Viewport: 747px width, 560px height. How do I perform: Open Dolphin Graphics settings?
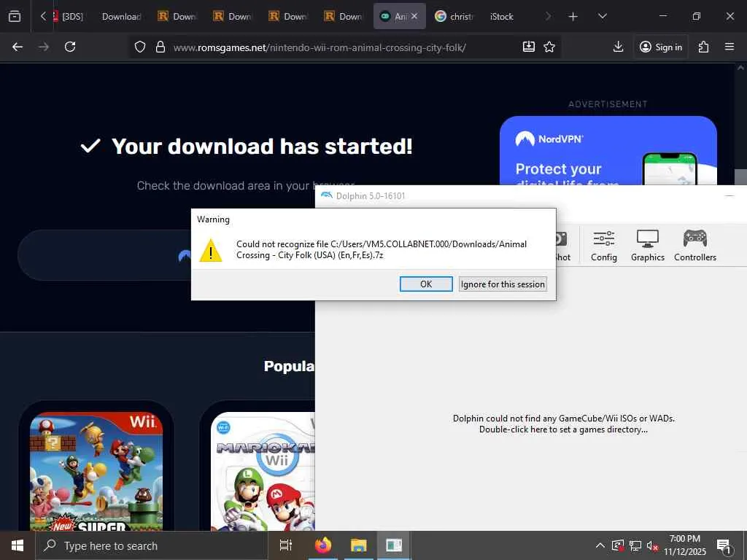pyautogui.click(x=648, y=246)
